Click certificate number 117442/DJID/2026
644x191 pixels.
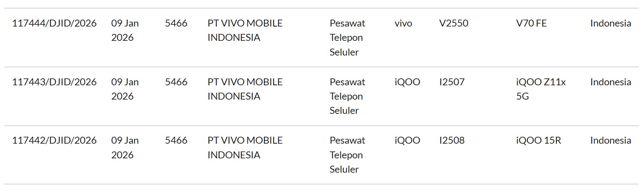[x=54, y=140]
